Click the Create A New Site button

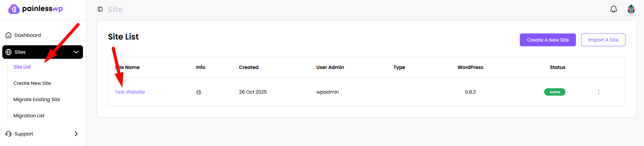click(548, 40)
